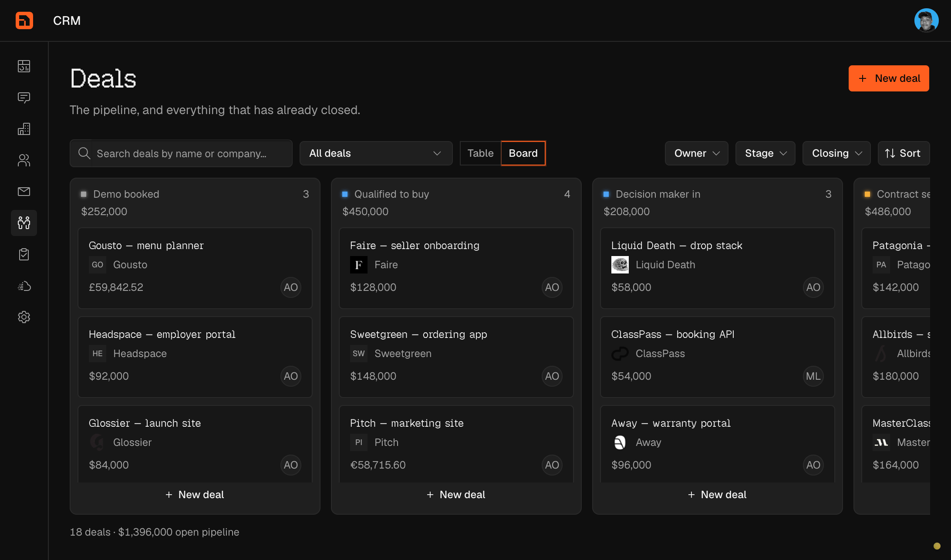
Task: Click the $180,000 Allbirds deal amount
Action: click(896, 376)
